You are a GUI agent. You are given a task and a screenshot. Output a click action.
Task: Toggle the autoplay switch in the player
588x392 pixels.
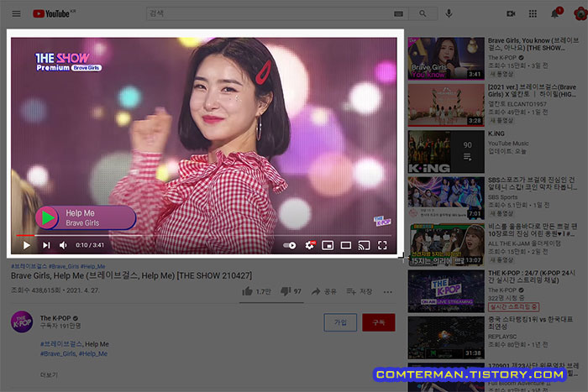point(289,245)
